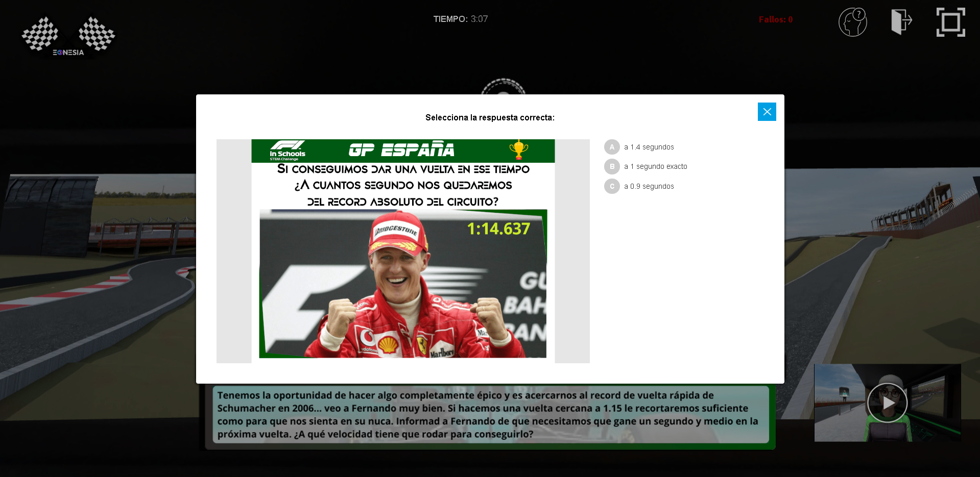This screenshot has width=980, height=477.
Task: Click the partly hidden circular icon above the dialog
Action: 503,87
